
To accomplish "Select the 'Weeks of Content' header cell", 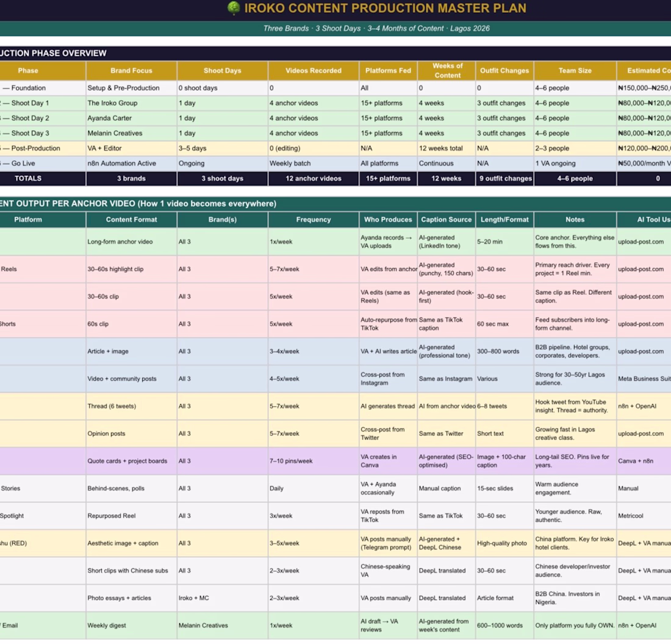I will coord(447,71).
